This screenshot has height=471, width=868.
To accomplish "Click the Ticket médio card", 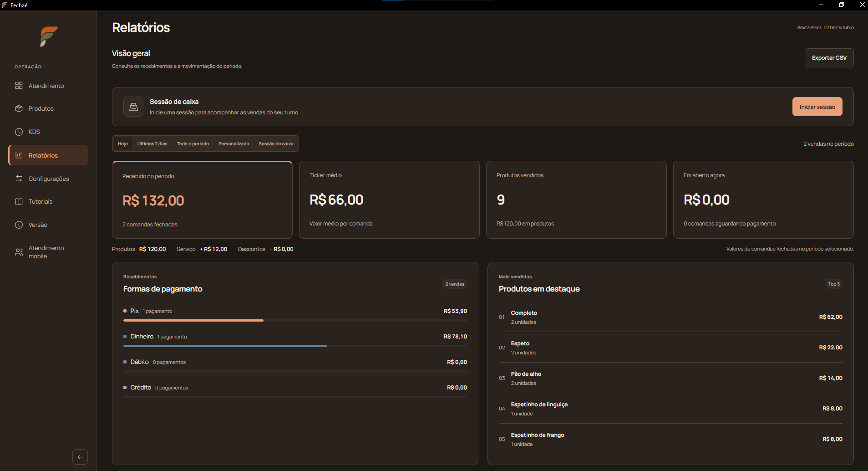I will (389, 200).
